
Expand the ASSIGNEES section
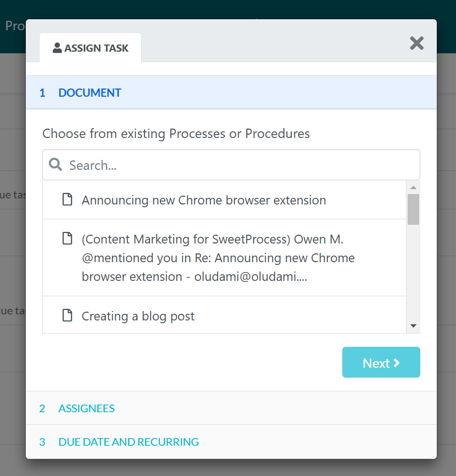86,408
